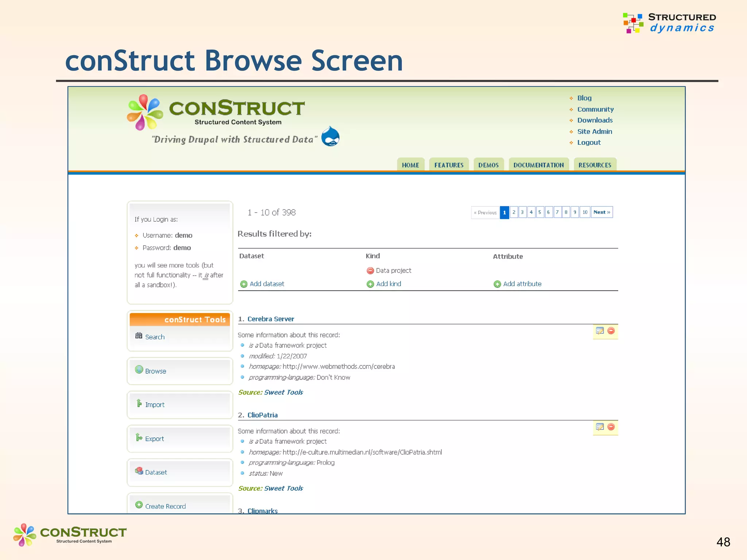Image resolution: width=747 pixels, height=560 pixels.
Task: Open the Downloads link
Action: [x=595, y=120]
